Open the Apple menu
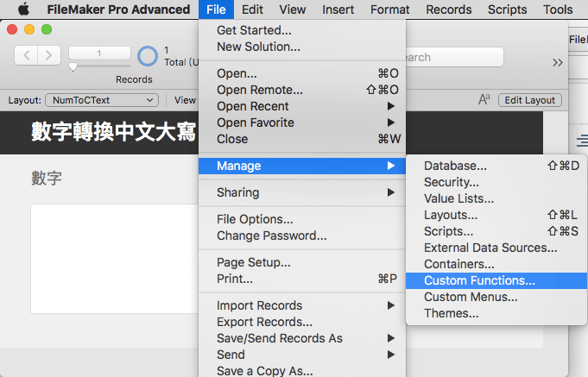 click(x=23, y=9)
